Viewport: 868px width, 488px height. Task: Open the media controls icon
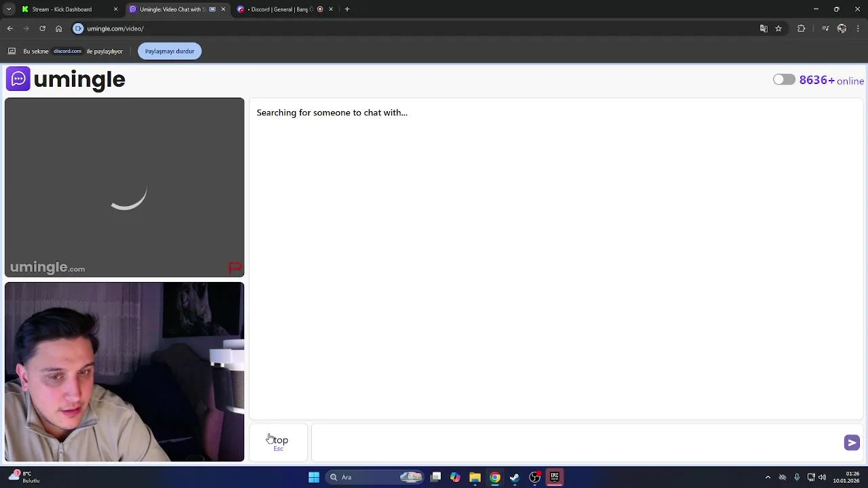coord(825,28)
